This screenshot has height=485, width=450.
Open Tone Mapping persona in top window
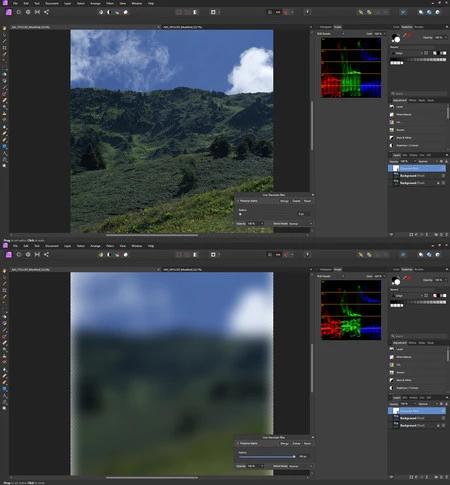37,12
